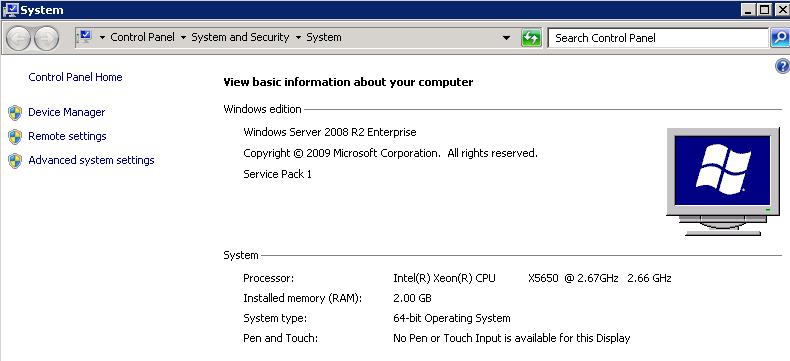This screenshot has height=361, width=790.
Task: Go to System and Security breadcrumb
Action: pos(240,37)
